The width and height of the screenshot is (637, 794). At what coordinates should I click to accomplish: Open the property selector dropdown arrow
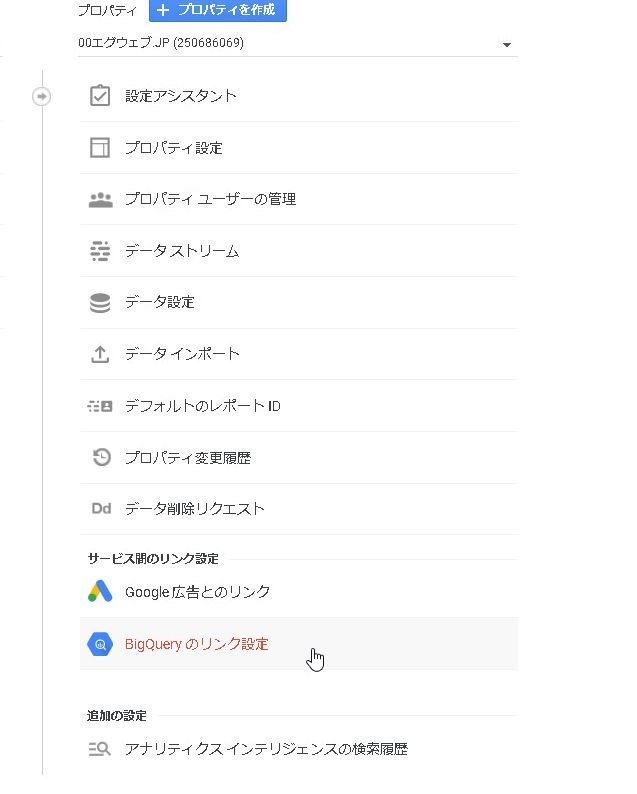coord(506,45)
